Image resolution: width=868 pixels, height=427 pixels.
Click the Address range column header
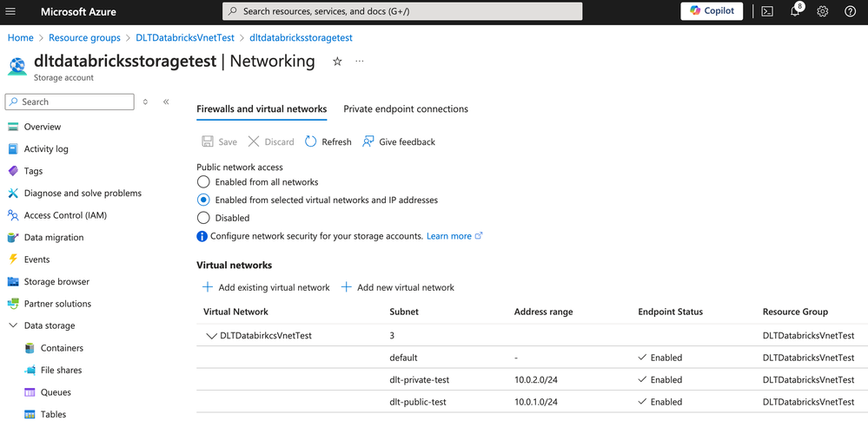coord(544,312)
